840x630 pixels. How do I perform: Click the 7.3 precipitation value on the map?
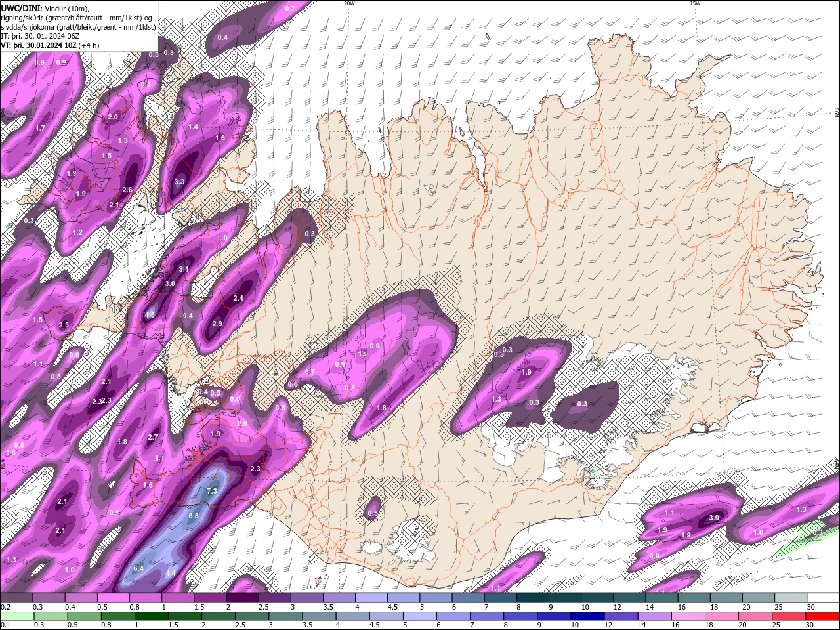(212, 491)
